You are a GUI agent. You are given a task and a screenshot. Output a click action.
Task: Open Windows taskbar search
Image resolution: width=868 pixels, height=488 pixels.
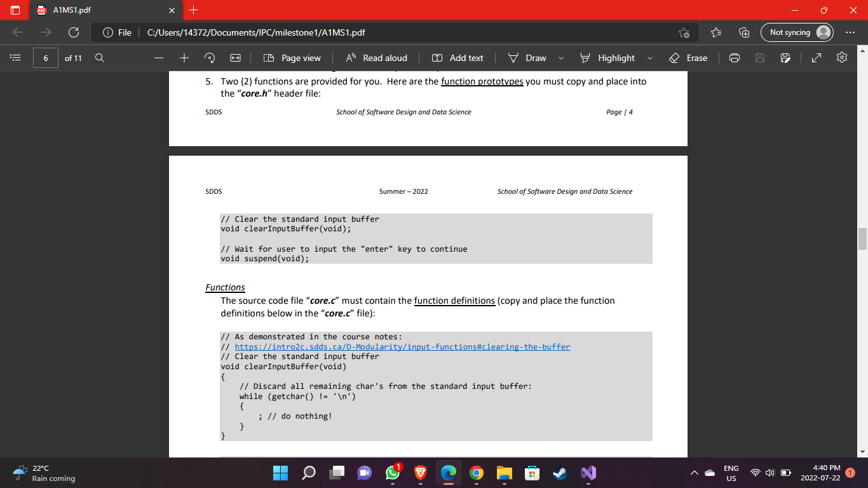pos(308,473)
